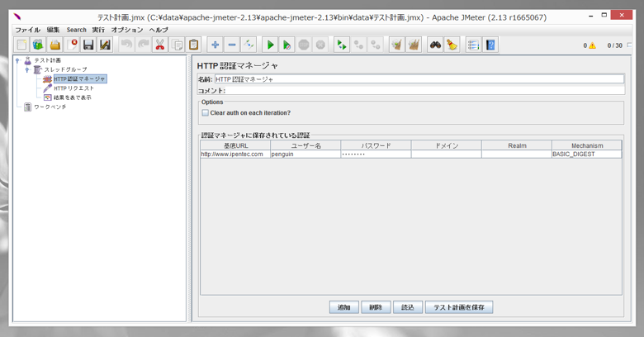Click the http://www.ipentec.com URL cell
644x337 pixels.
[235, 154]
